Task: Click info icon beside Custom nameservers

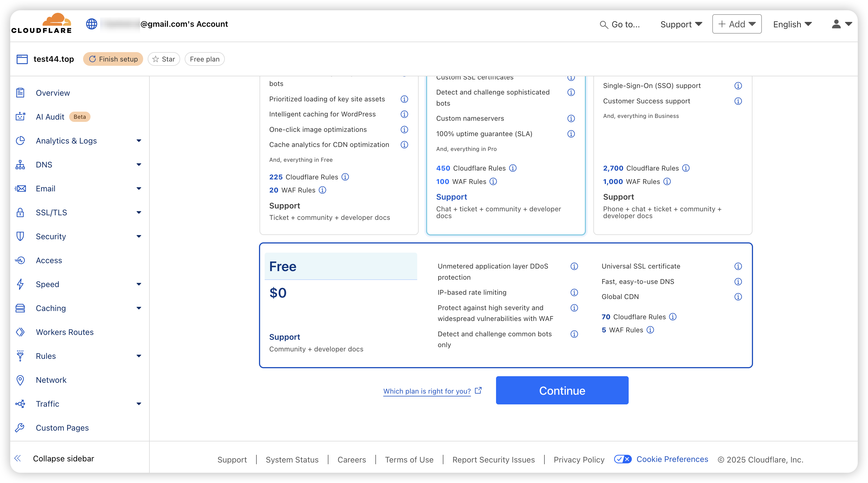Action: click(x=571, y=118)
